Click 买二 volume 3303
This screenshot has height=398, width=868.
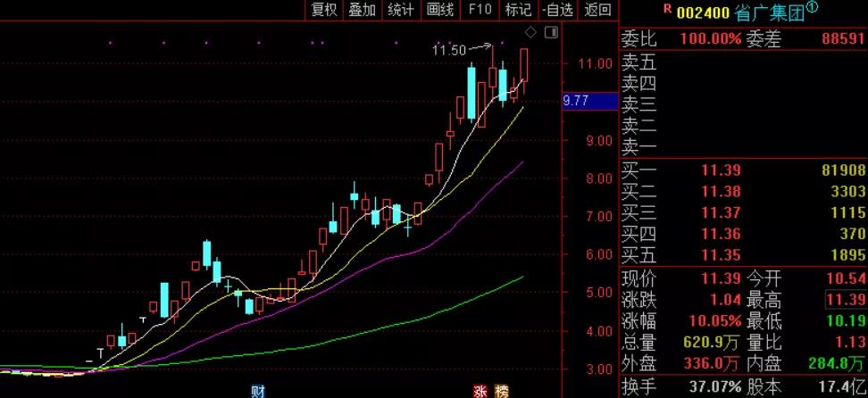tap(848, 192)
